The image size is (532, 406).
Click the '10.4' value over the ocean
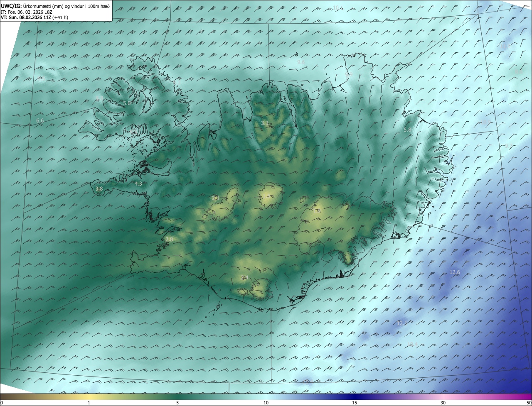[x=412, y=344]
